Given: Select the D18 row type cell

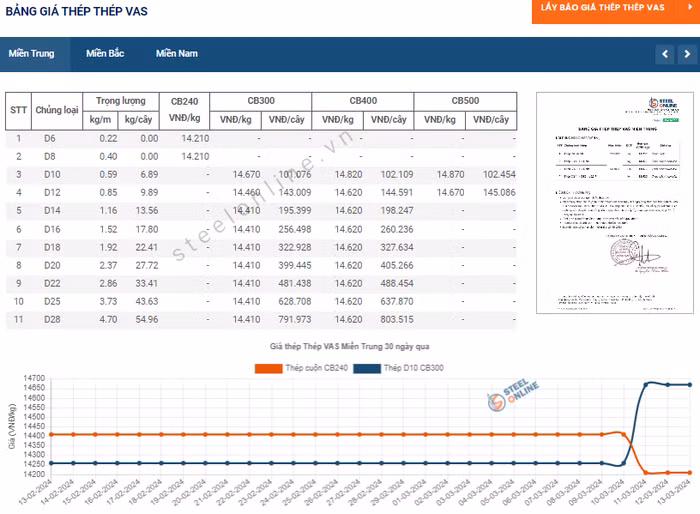Looking at the screenshot, I should point(52,247).
